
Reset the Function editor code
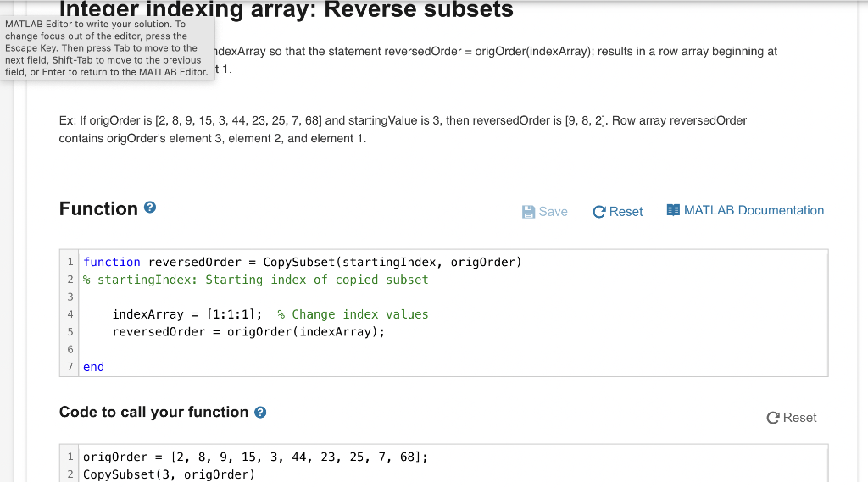(x=617, y=211)
